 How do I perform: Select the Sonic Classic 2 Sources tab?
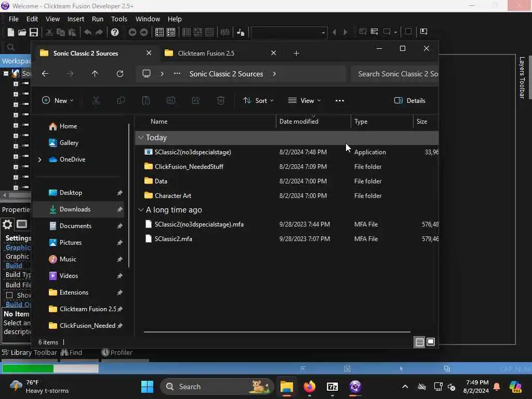pyautogui.click(x=86, y=54)
